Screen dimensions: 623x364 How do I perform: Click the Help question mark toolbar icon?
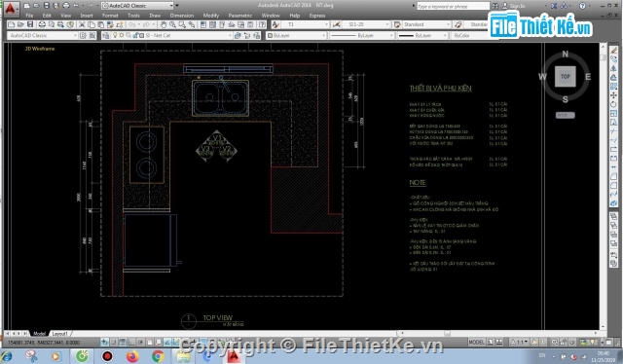[262, 24]
